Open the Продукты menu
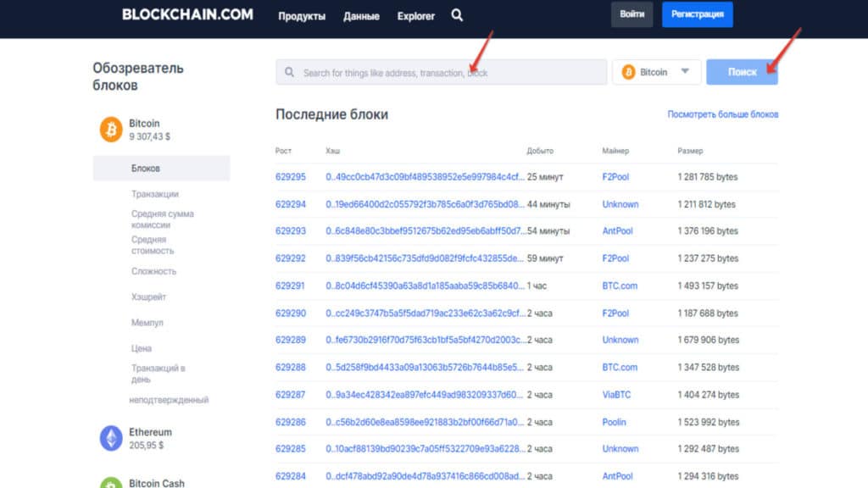This screenshot has width=868, height=488. 302,16
